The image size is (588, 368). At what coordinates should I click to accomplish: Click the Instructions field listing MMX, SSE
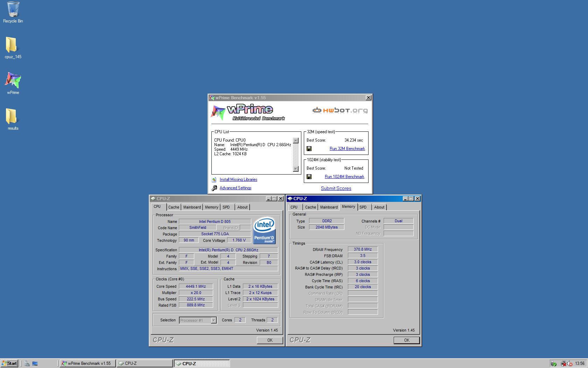229,268
